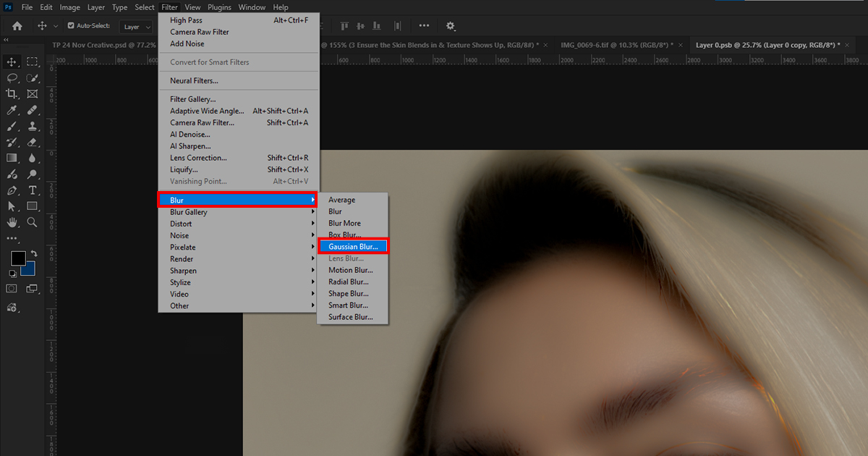Choose Add Noise in the Filter menu
The width and height of the screenshot is (868, 456).
tap(239, 43)
